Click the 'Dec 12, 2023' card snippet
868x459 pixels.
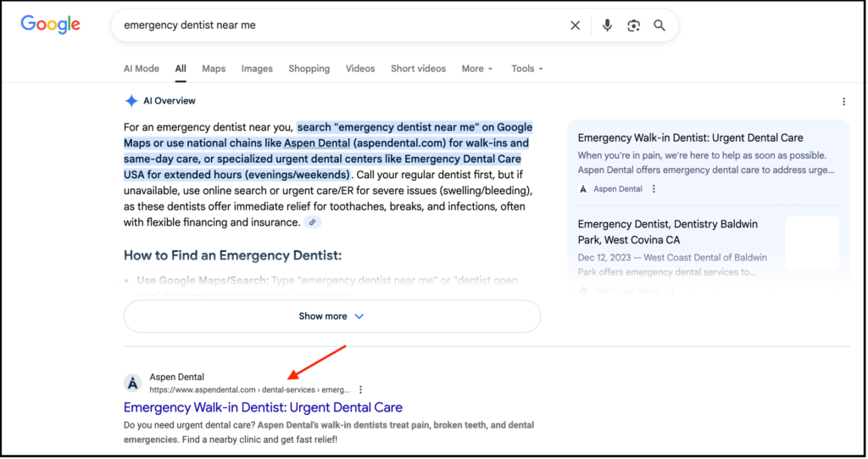pos(672,265)
